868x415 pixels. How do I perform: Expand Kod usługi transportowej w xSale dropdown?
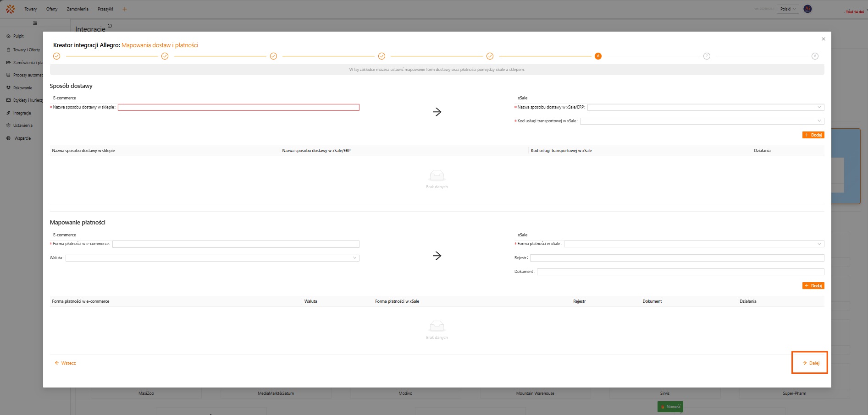point(702,121)
